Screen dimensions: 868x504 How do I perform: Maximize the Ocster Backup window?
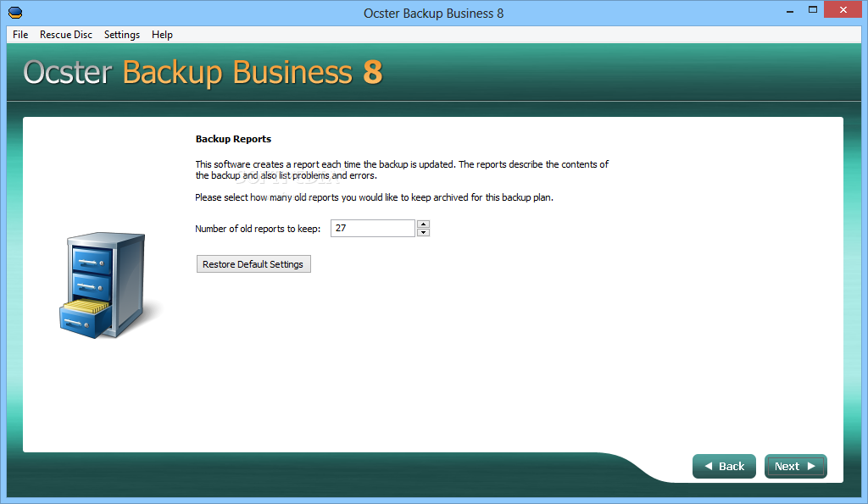pyautogui.click(x=813, y=10)
